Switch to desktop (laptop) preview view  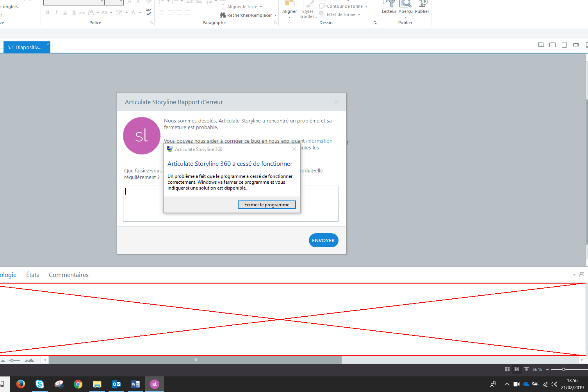541,45
